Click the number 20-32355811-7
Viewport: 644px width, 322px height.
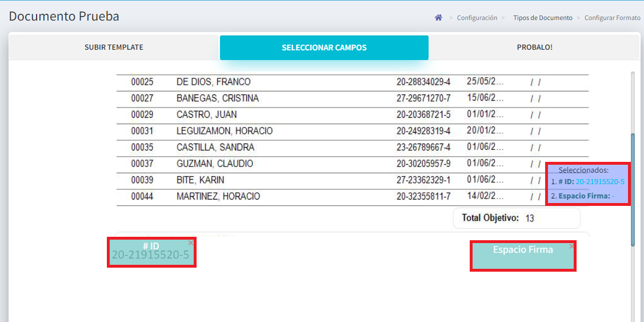[x=423, y=197]
